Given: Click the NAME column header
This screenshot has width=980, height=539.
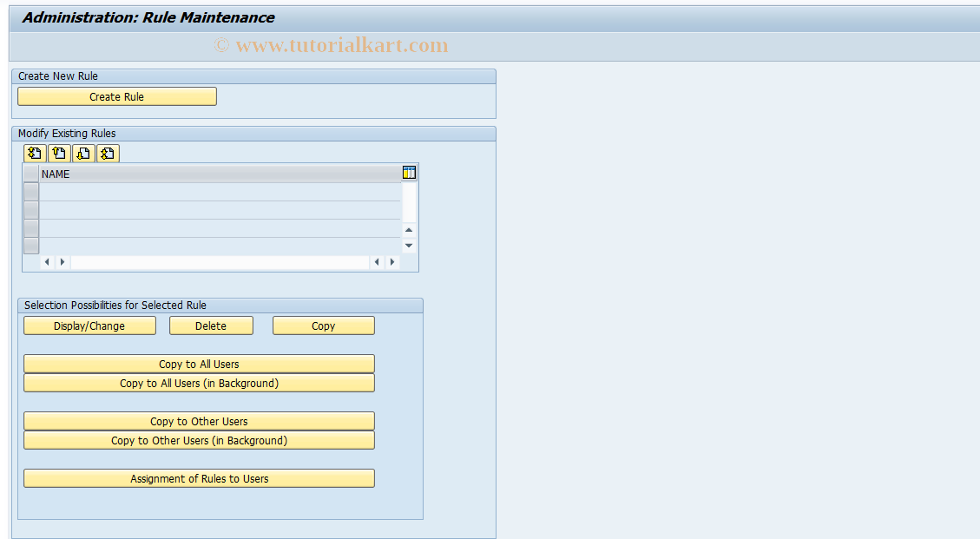Looking at the screenshot, I should point(220,174).
